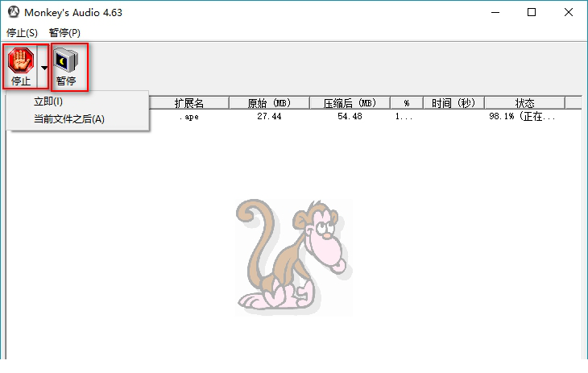Sort by 时间 (秒) column header

[x=453, y=103]
